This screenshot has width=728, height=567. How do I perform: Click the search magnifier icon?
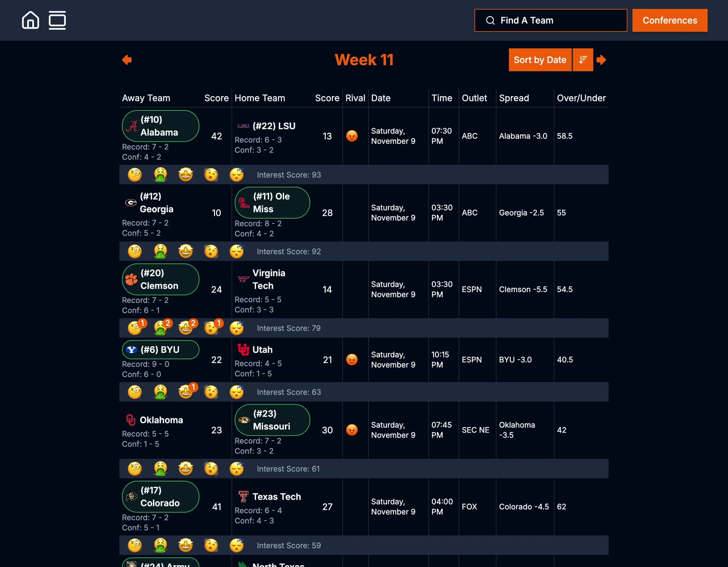[490, 20]
